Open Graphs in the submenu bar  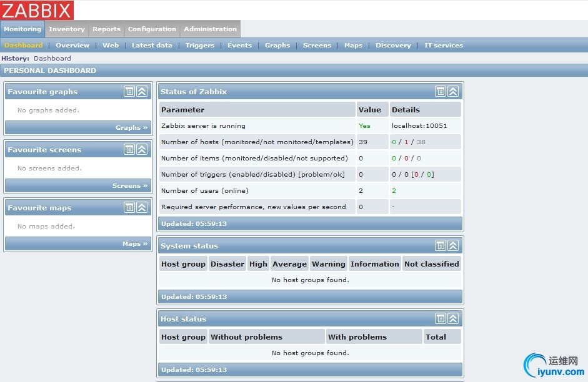coord(277,46)
